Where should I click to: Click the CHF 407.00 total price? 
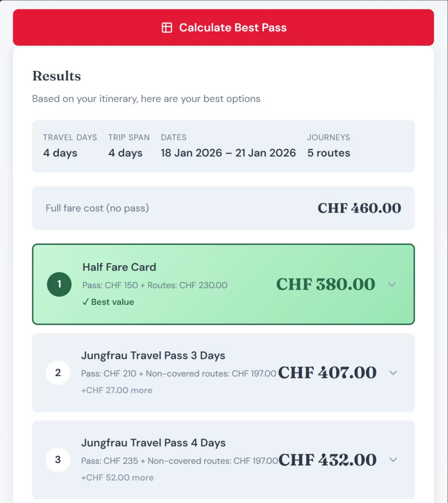(x=327, y=373)
